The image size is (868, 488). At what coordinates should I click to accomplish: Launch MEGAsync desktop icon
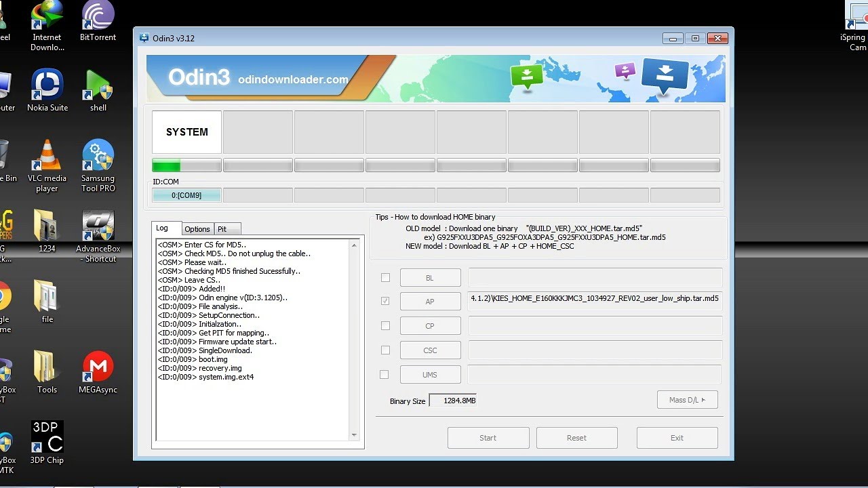pyautogui.click(x=98, y=372)
